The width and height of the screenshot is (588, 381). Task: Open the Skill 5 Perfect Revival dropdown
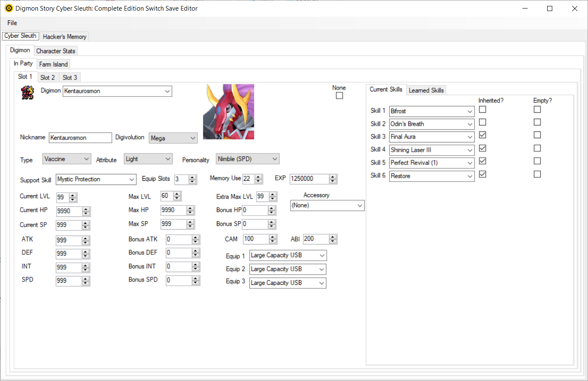[x=432, y=163]
